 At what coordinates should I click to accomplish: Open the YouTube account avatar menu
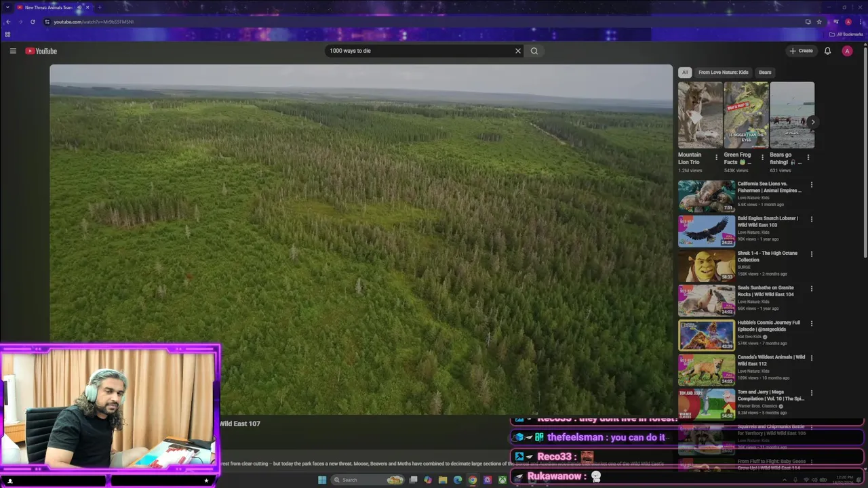click(x=847, y=51)
